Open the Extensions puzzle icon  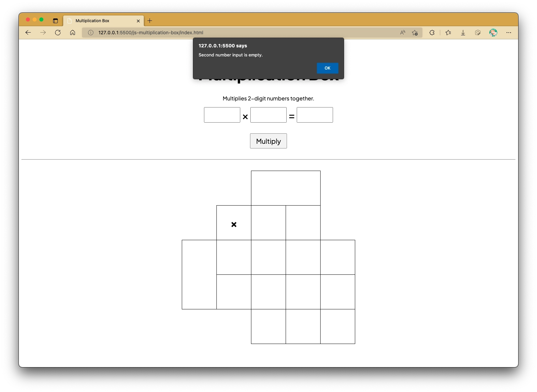432,33
